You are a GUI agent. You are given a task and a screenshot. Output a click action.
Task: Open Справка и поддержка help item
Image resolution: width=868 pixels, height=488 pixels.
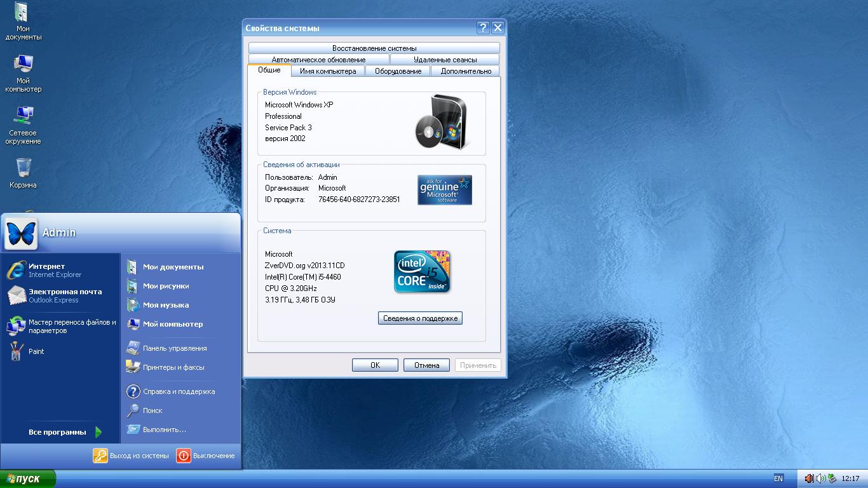(180, 391)
